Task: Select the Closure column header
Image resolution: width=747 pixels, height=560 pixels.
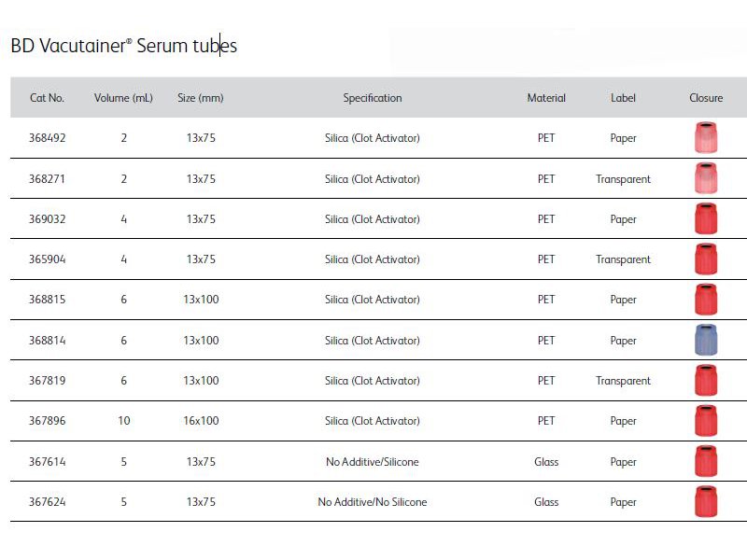Action: click(x=706, y=98)
